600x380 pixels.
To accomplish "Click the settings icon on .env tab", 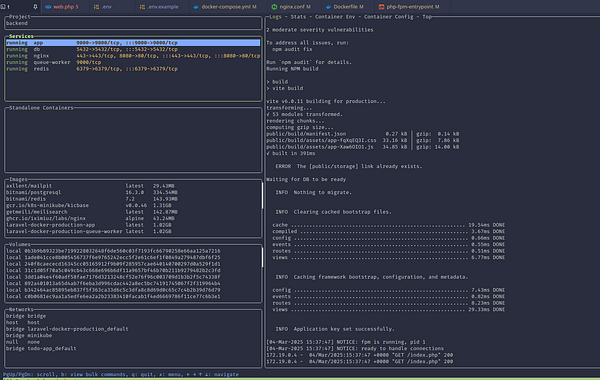I will click(96, 7).
